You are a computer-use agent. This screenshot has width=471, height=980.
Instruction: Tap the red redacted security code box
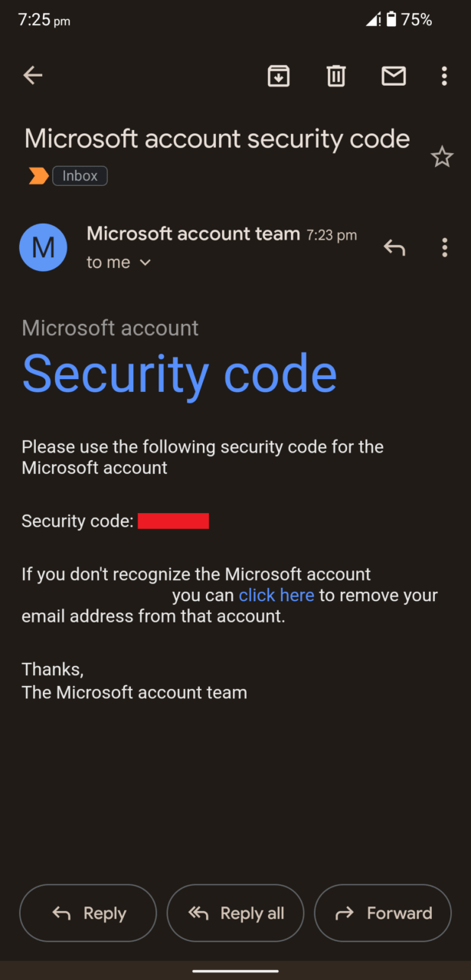(x=173, y=521)
